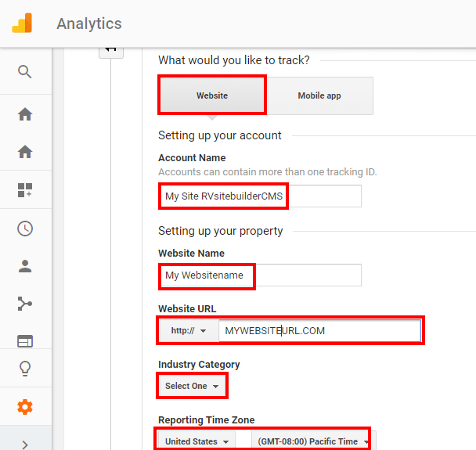This screenshot has width=476, height=450.
Task: Open the United States country dropdown
Action: (197, 441)
